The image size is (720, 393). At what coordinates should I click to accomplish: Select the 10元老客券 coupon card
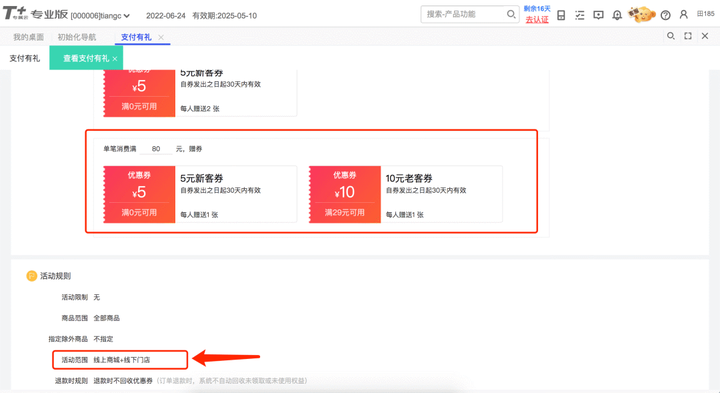(x=405, y=194)
